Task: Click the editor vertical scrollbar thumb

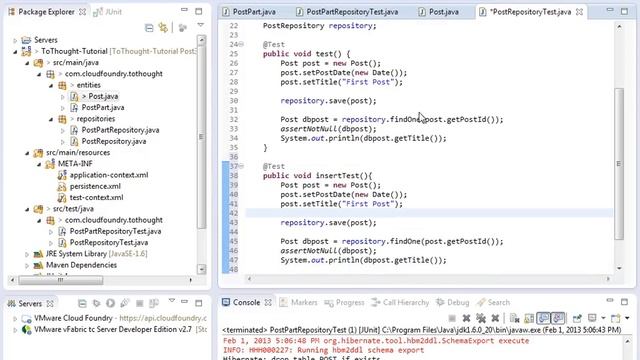Action: (x=619, y=163)
